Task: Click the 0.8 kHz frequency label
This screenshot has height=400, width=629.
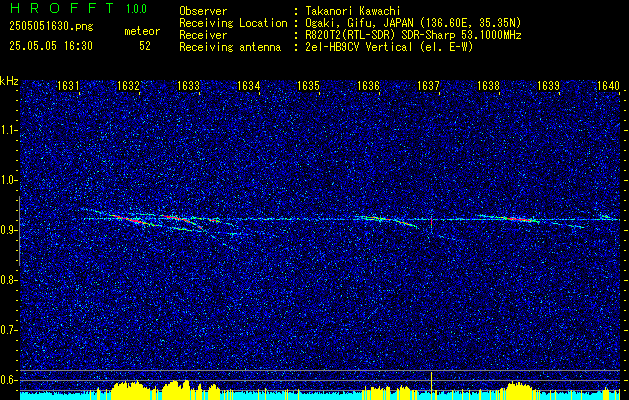Action: pyautogui.click(x=7, y=280)
